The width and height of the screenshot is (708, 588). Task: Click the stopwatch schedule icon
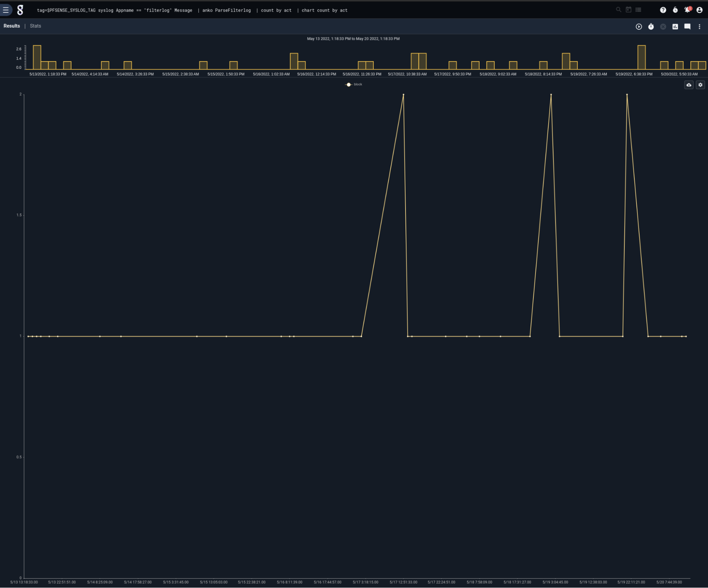click(x=651, y=27)
